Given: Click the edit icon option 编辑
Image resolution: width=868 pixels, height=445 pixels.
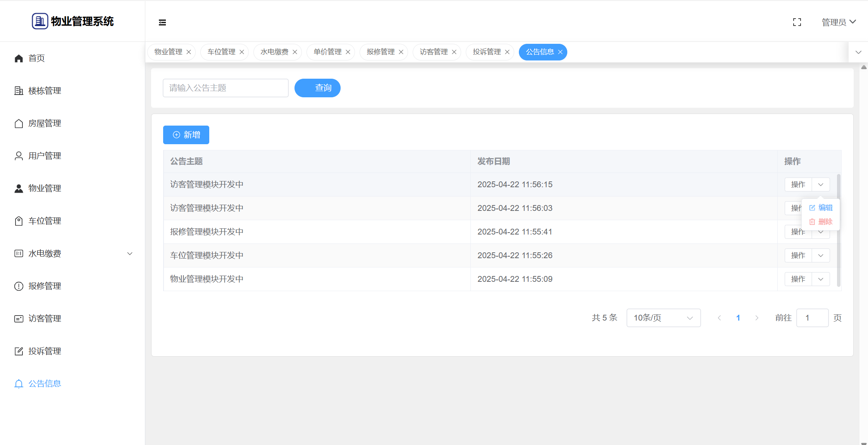Looking at the screenshot, I should coord(821,208).
